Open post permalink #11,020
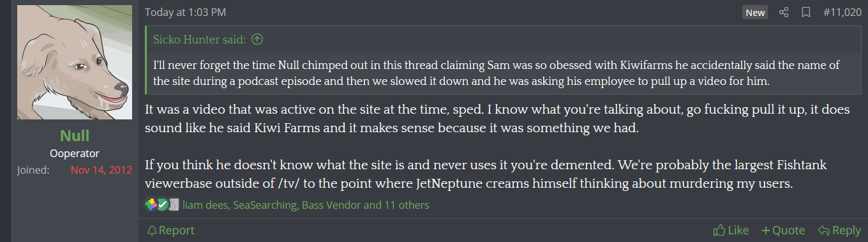This screenshot has width=868, height=242. pyautogui.click(x=842, y=12)
